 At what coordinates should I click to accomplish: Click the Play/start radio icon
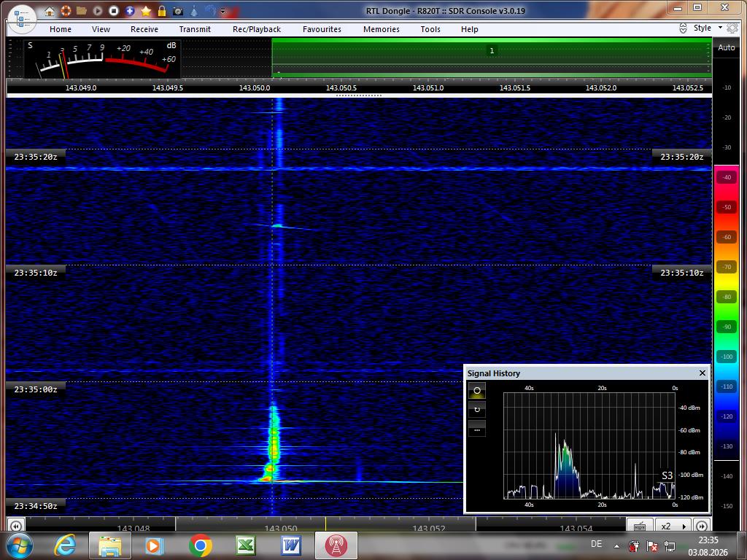click(x=97, y=10)
